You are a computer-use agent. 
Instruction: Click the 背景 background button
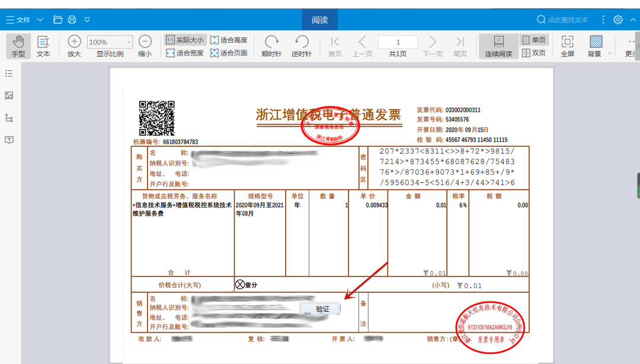click(595, 46)
